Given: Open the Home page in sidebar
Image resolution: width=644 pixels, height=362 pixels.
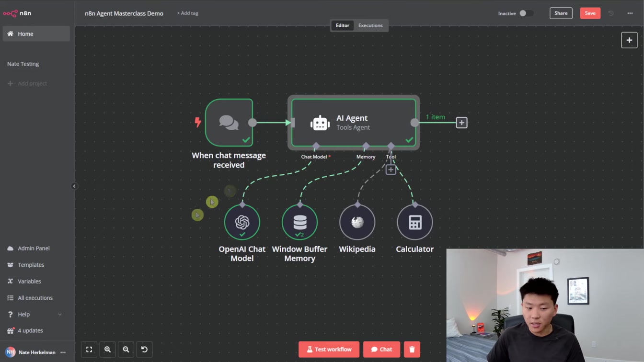Looking at the screenshot, I should pyautogui.click(x=36, y=34).
